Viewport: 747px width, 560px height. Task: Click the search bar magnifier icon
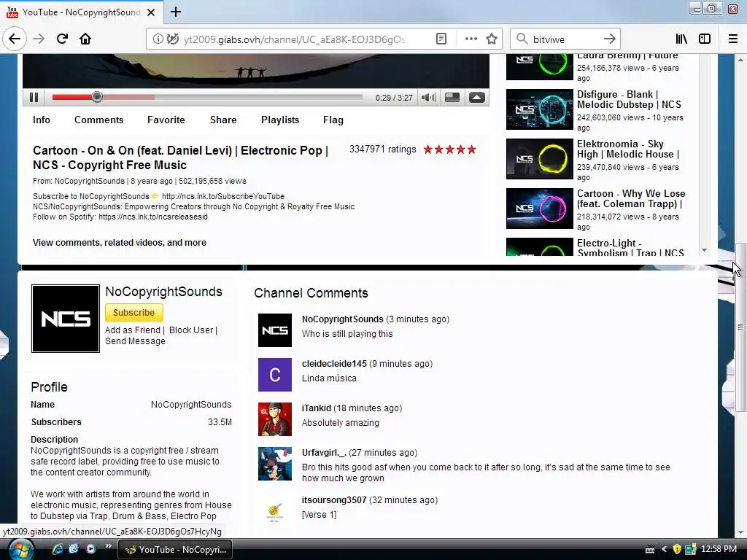click(x=522, y=39)
